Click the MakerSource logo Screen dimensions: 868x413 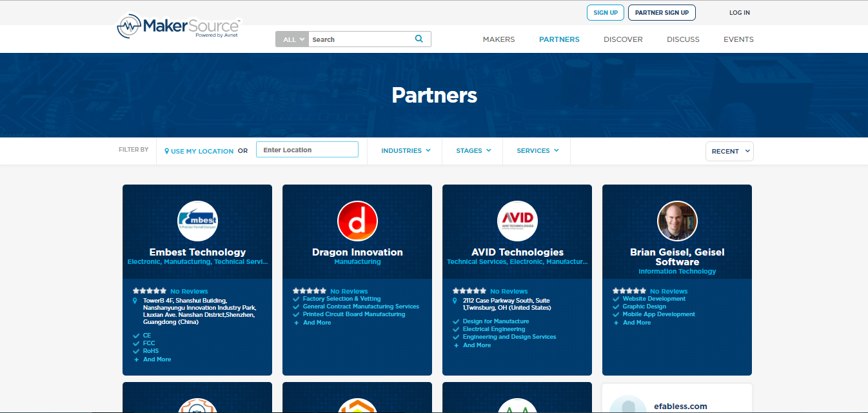(x=179, y=26)
